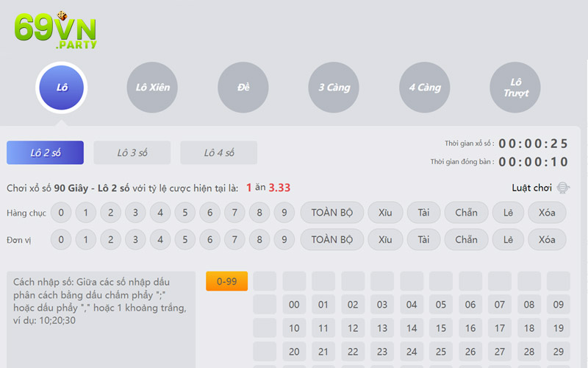The width and height of the screenshot is (588, 368).
Task: Toggle digit 5 in Hàng chục row
Action: [x=185, y=213]
